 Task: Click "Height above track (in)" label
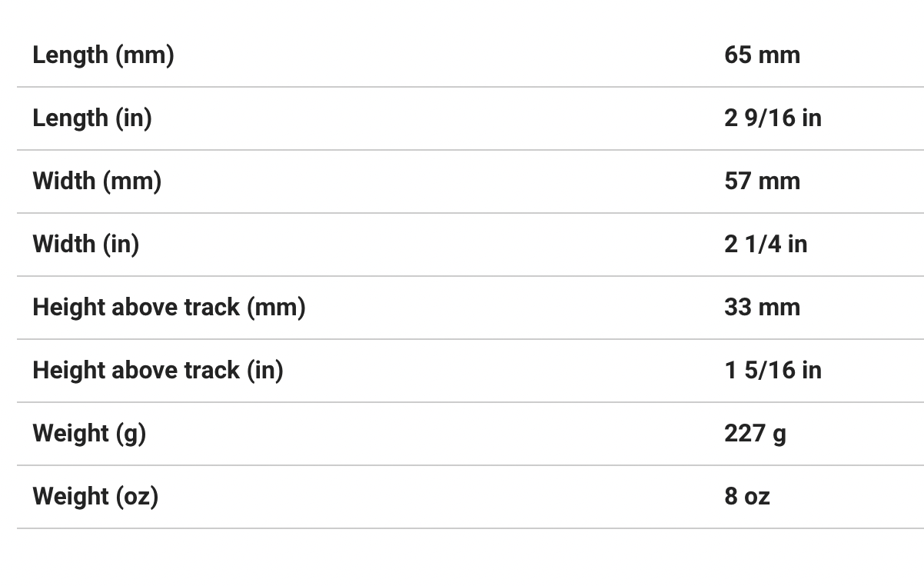[x=158, y=371]
